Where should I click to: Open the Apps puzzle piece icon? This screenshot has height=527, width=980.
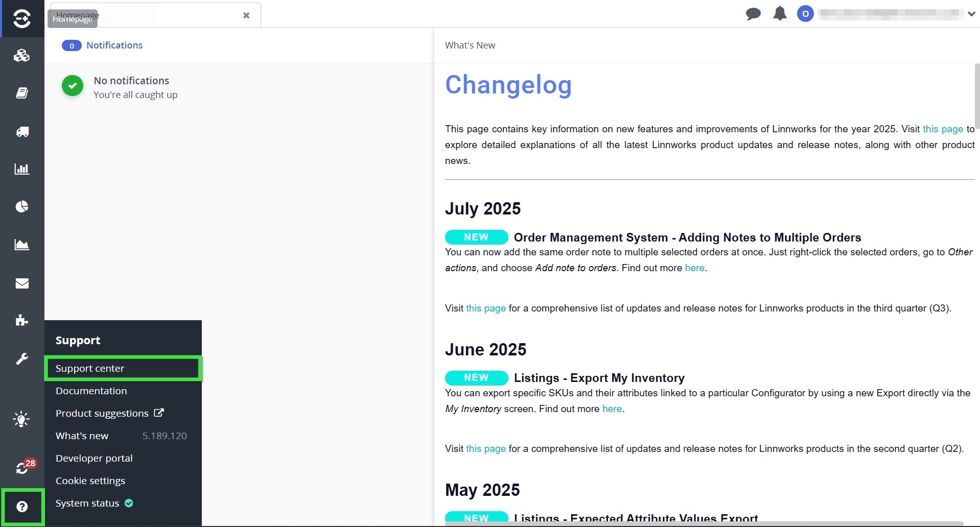(21, 320)
